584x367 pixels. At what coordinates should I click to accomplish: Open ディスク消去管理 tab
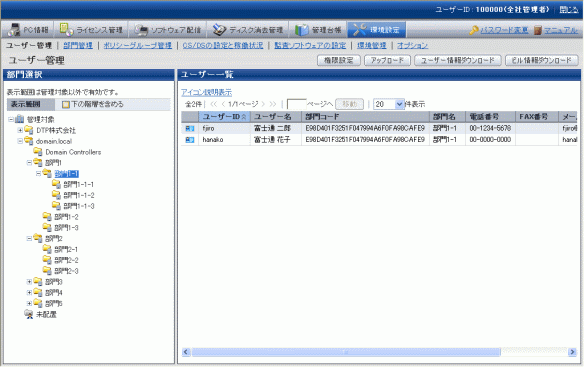(x=248, y=29)
